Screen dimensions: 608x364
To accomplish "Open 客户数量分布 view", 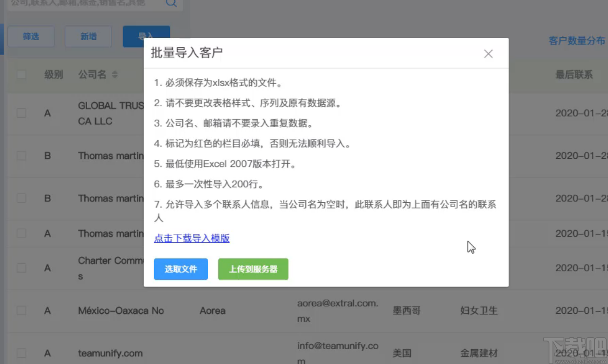I will coord(576,41).
